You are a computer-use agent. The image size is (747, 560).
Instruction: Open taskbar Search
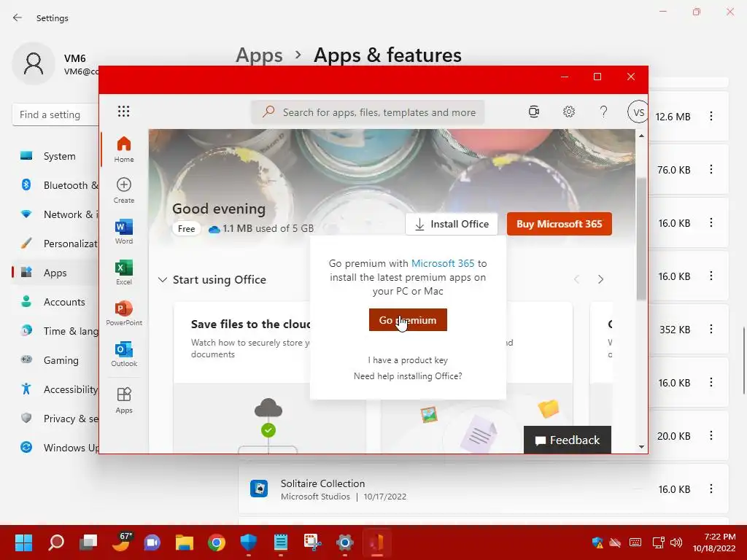coord(56,542)
